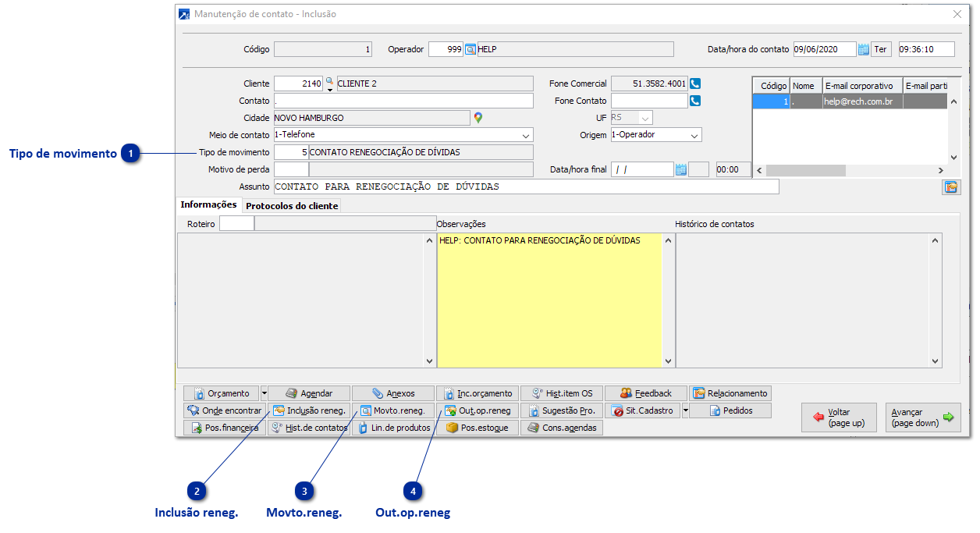Image resolution: width=980 pixels, height=533 pixels.
Task: Click Onde encontrar button
Action: coord(225,410)
